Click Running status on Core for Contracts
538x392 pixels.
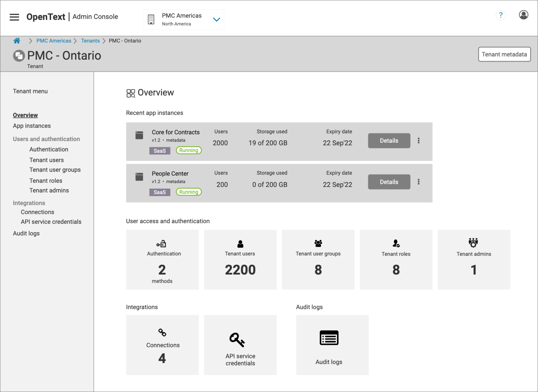click(189, 150)
